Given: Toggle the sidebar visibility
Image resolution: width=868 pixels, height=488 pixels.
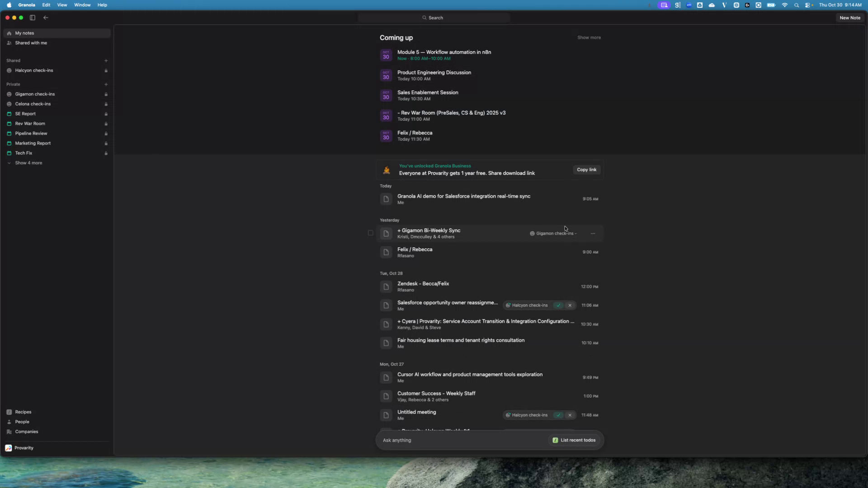Looking at the screenshot, I should click(32, 18).
